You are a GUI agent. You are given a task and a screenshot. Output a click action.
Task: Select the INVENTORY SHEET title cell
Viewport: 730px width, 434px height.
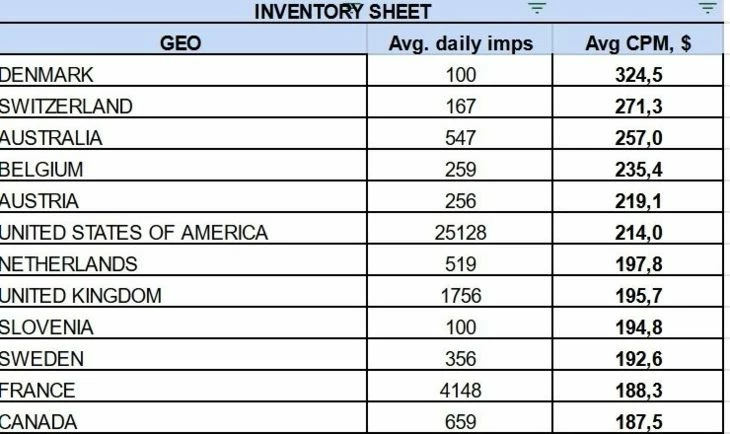pos(343,12)
